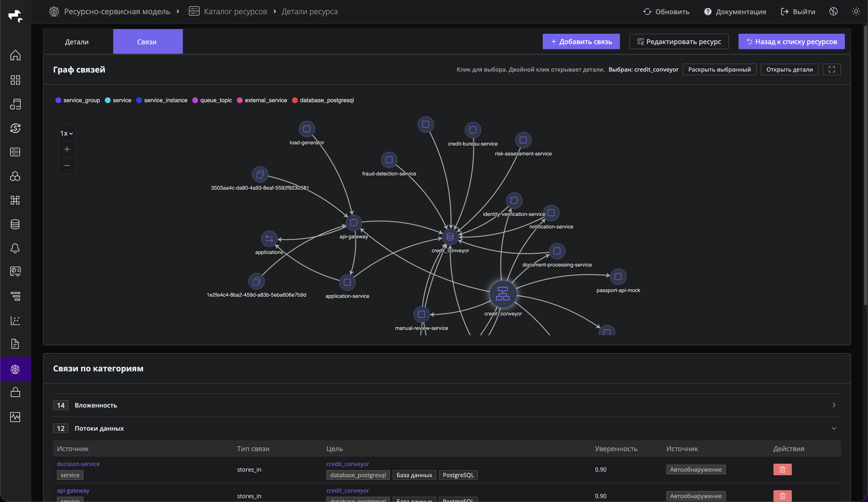Toggle queue_topic legend filter

[212, 100]
